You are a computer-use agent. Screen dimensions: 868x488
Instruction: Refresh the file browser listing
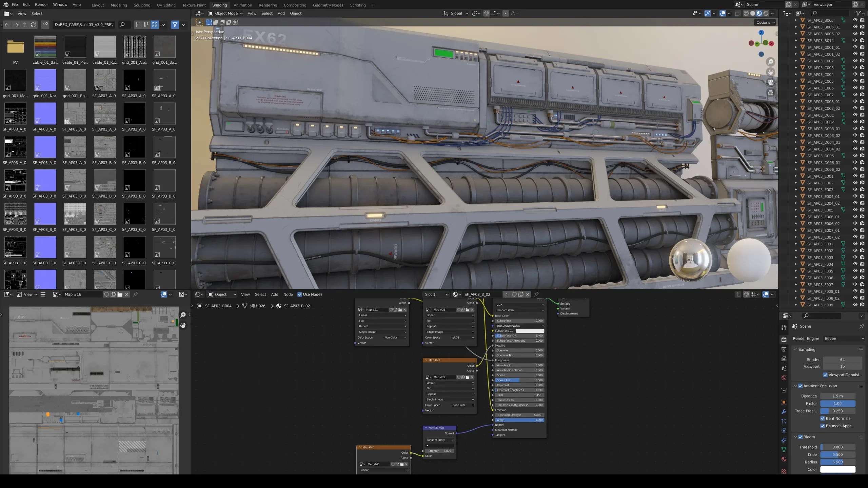tap(33, 25)
